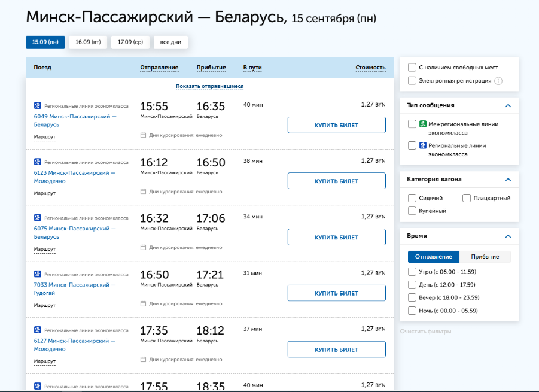The height and width of the screenshot is (392, 539).
Task: Open Маршрут for train 6123
Action: [44, 193]
